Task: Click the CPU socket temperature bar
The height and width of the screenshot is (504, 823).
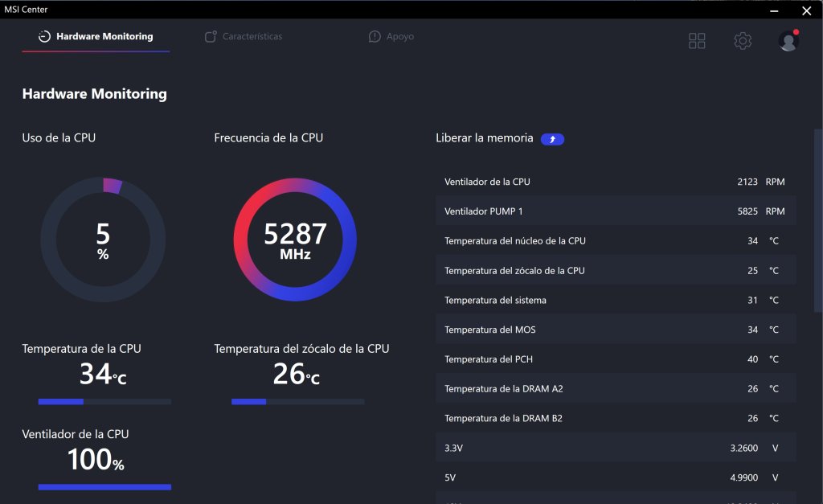Action: [297, 402]
